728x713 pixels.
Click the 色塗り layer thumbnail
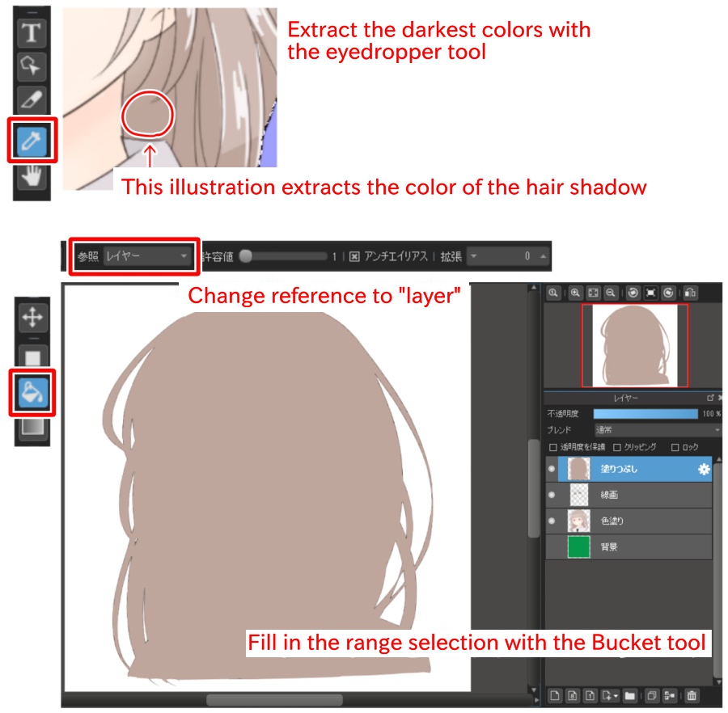[x=578, y=521]
